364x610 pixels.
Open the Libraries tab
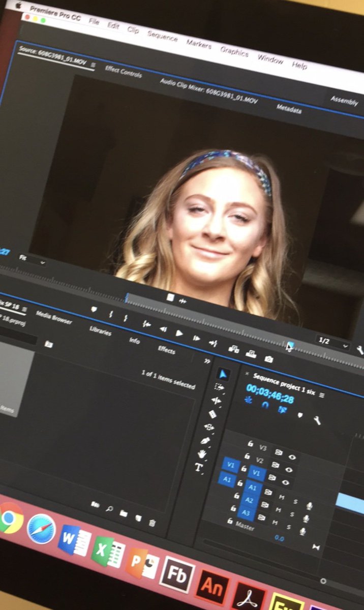click(x=100, y=330)
